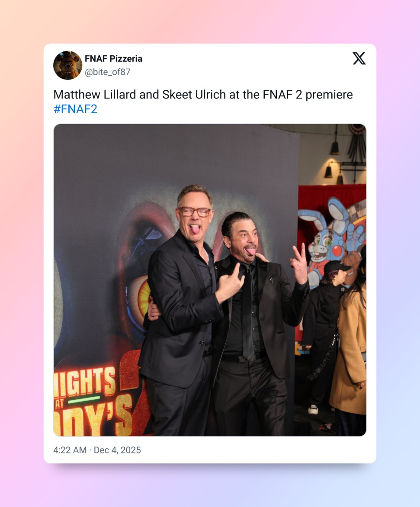Screen dimensions: 420x507
Task: Click the @bite_of87 handle
Action: 107,72
